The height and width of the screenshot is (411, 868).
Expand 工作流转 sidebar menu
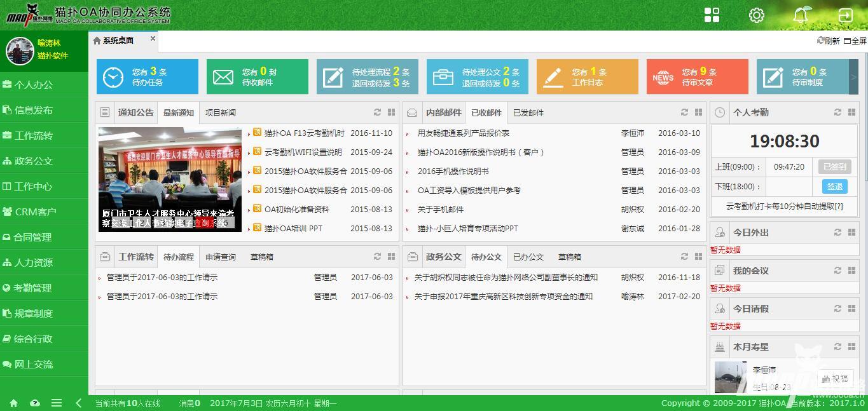click(x=44, y=135)
